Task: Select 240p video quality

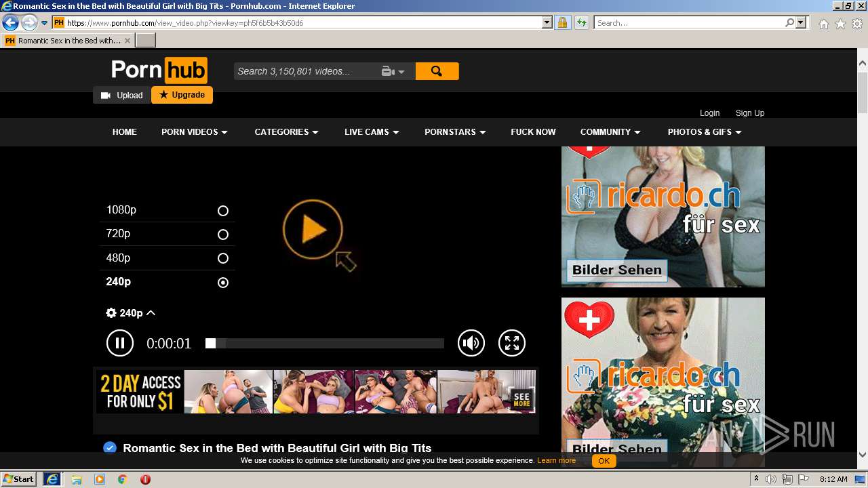Action: tap(167, 282)
